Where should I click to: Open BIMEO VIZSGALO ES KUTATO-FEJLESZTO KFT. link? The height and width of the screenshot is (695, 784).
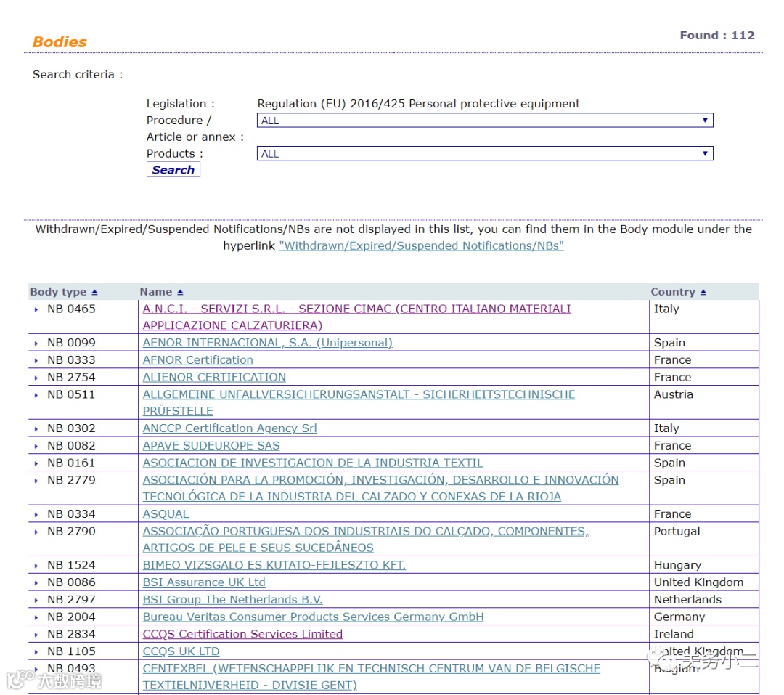click(274, 565)
